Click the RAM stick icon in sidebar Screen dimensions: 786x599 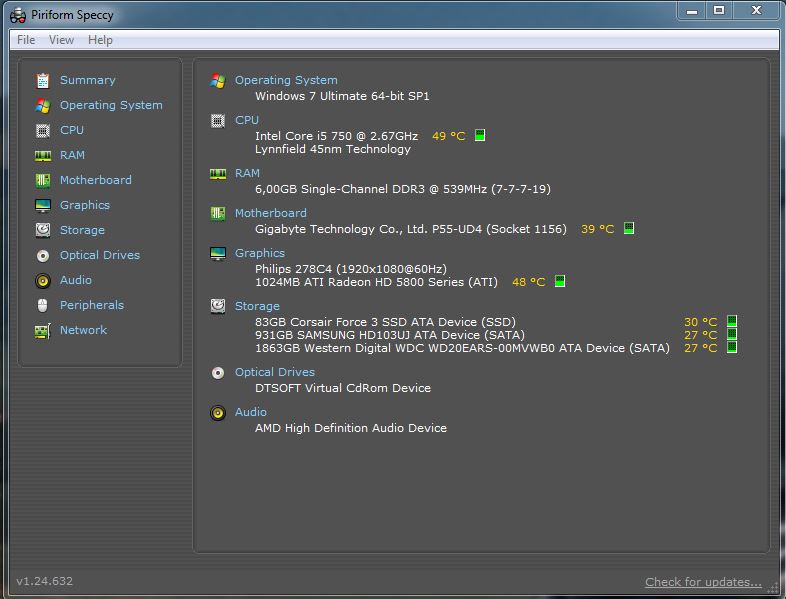click(43, 155)
